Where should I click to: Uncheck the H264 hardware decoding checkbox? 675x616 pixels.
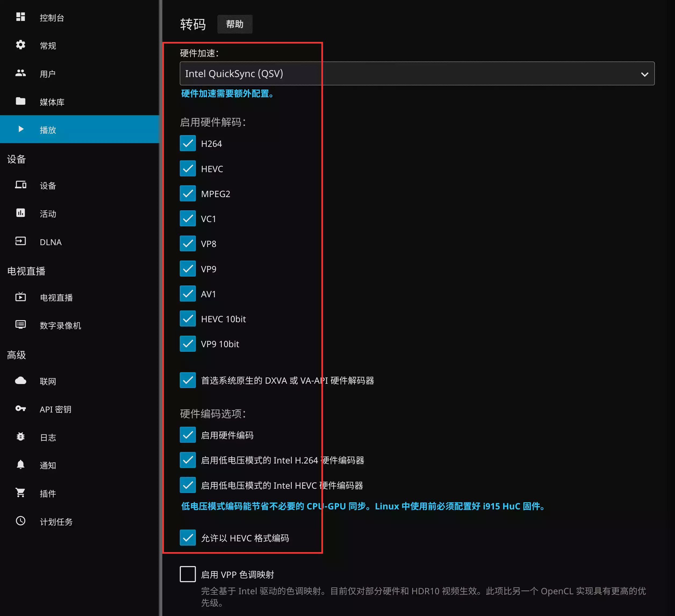pyautogui.click(x=188, y=144)
